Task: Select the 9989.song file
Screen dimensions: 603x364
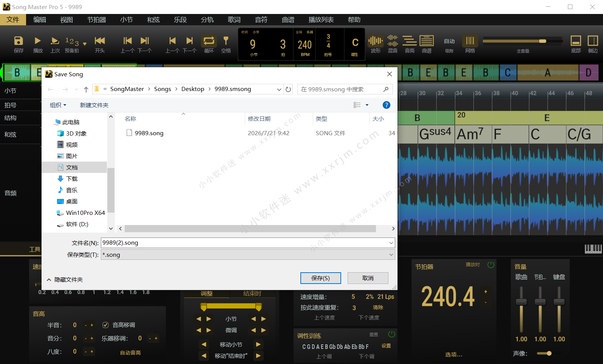Action: click(145, 133)
